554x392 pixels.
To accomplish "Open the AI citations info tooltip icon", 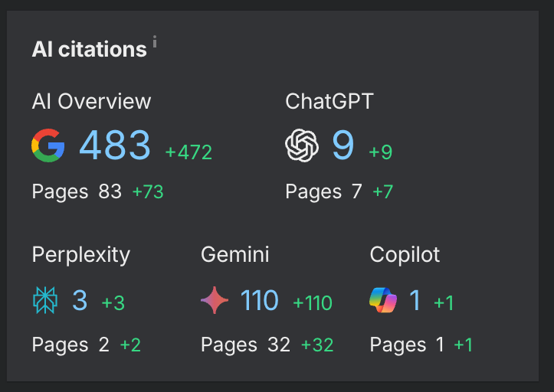I will point(155,41).
